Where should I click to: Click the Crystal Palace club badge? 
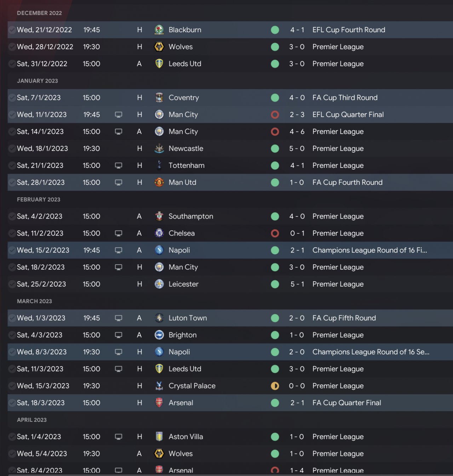pyautogui.click(x=159, y=386)
